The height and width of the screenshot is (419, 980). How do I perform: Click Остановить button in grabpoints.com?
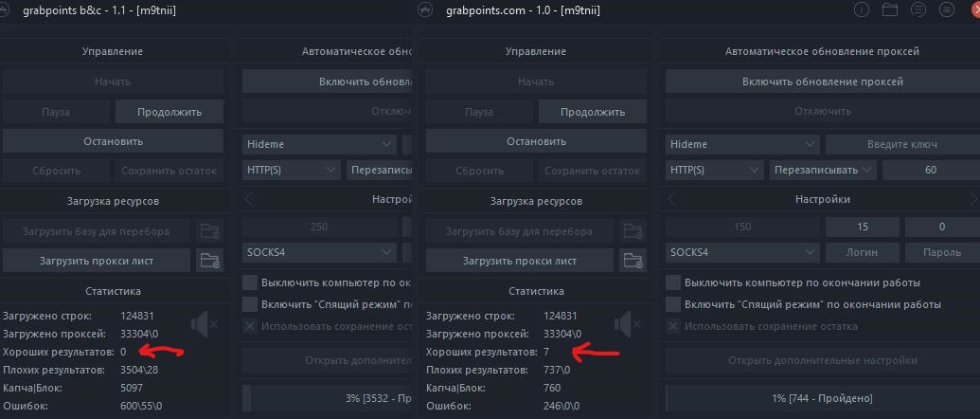[x=536, y=141]
